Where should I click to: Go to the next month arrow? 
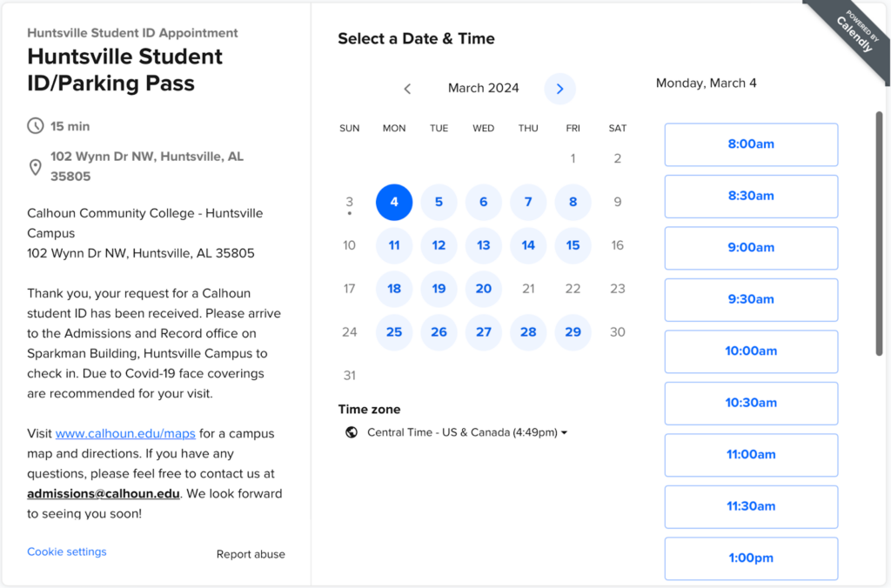(x=559, y=89)
